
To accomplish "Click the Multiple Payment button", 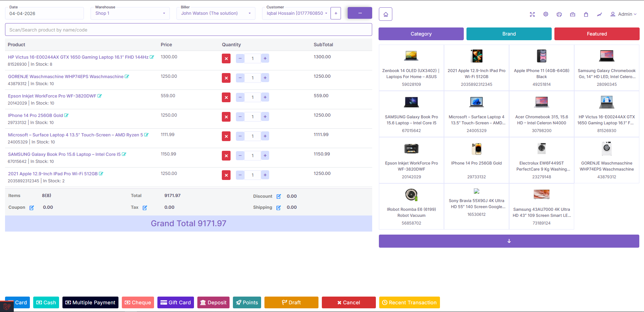I will (90, 302).
